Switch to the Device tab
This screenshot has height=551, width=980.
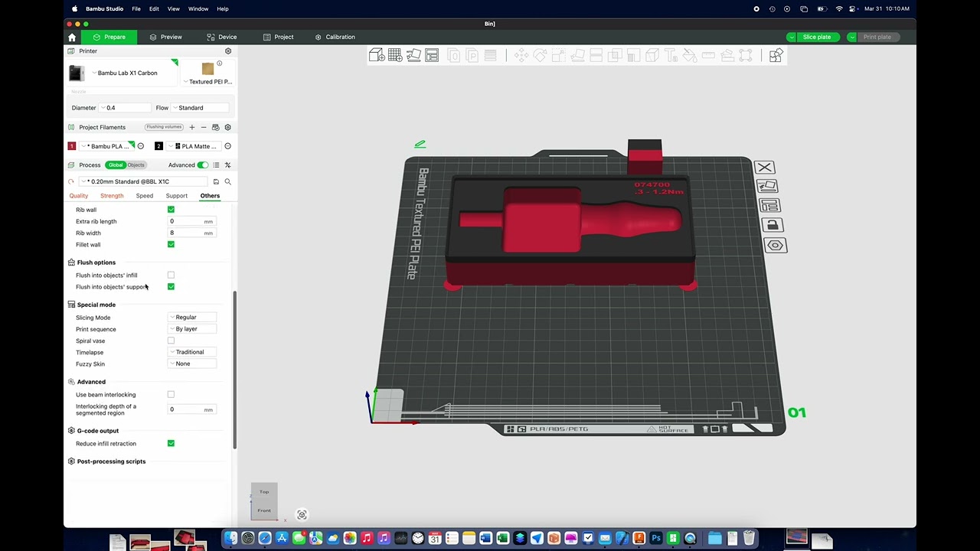222,37
